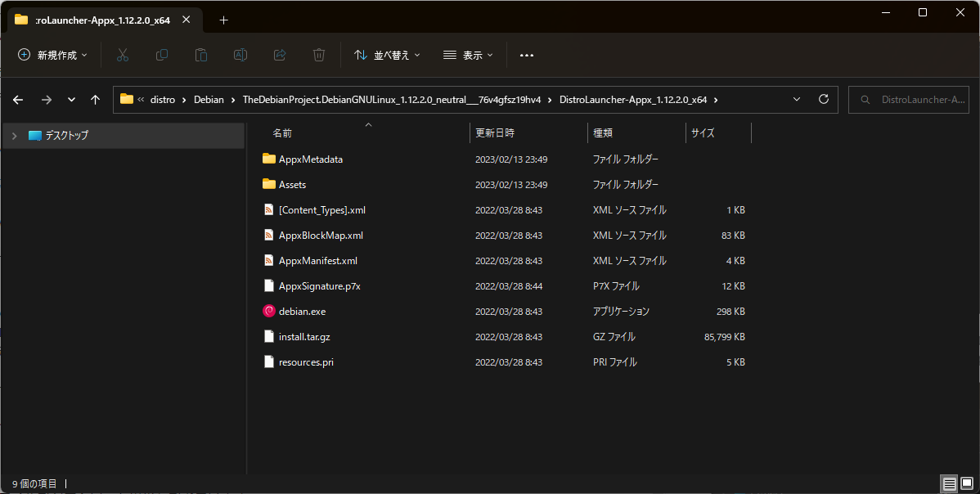This screenshot has width=980, height=494.
Task: Open address bar history dropdown
Action: pyautogui.click(x=797, y=99)
